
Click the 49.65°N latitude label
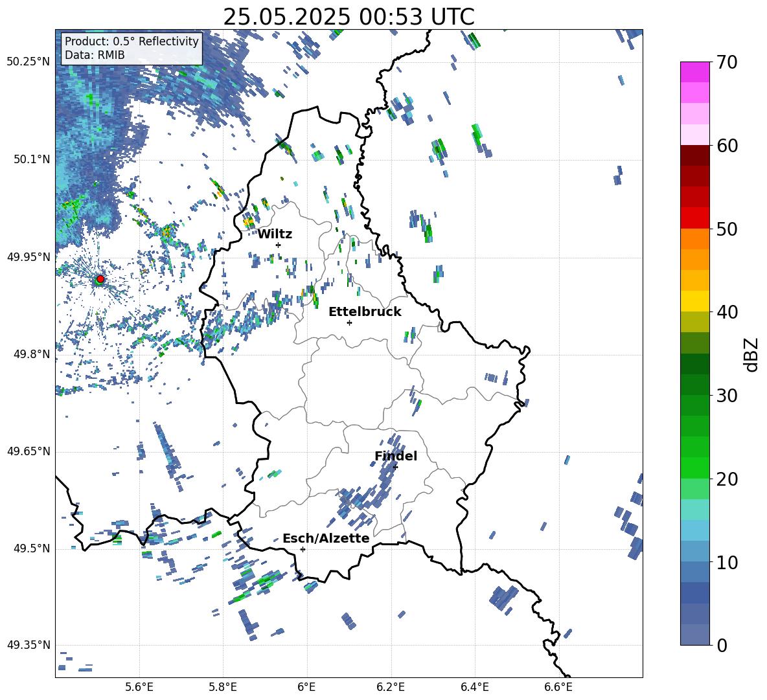point(29,451)
